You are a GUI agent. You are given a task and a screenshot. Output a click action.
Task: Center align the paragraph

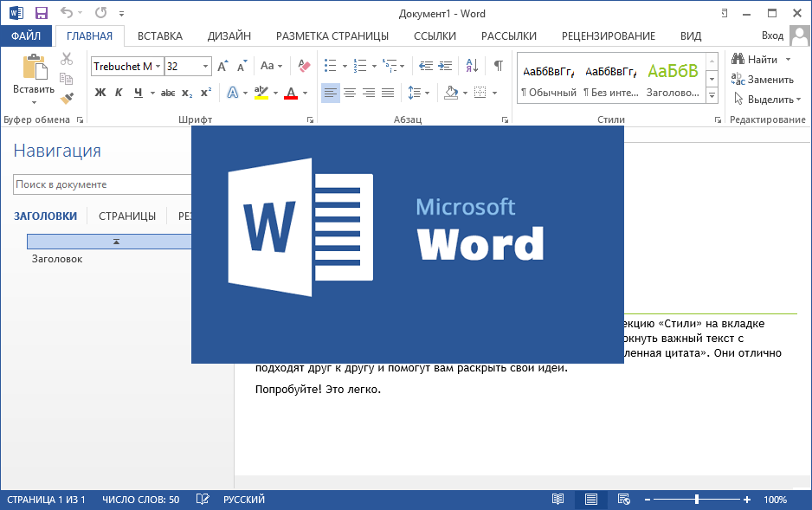tap(350, 93)
